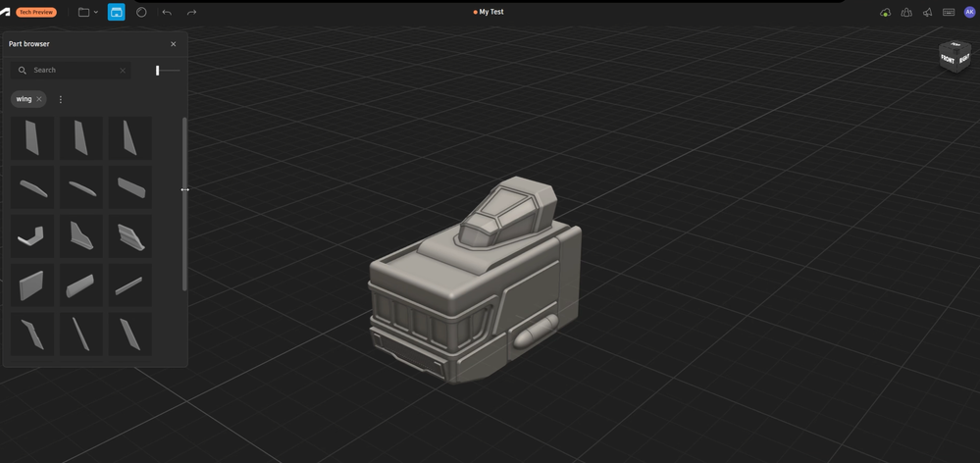Toggle the blue Part browser toolbar button

pos(117,12)
